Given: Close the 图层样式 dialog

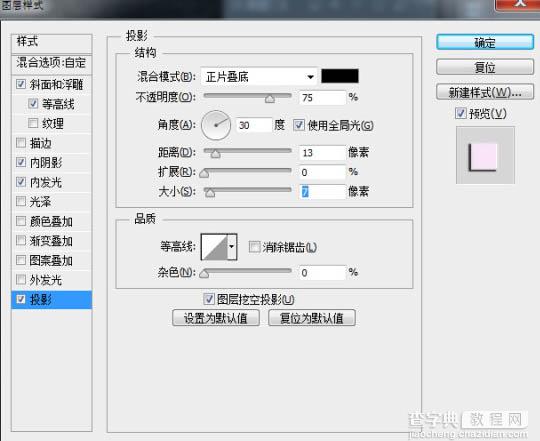Looking at the screenshot, I should 518,4.
